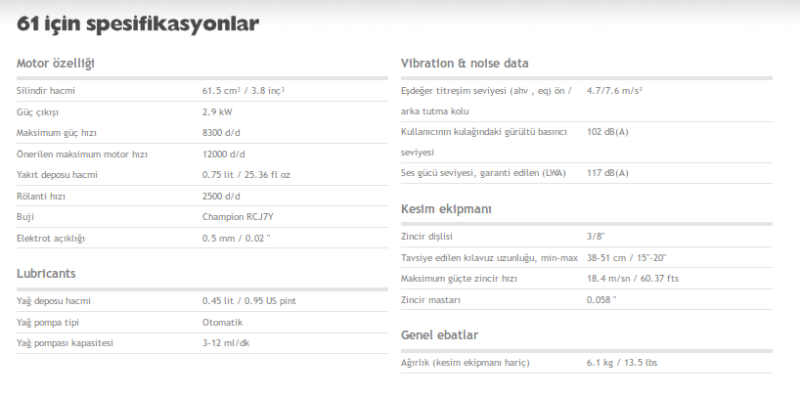The width and height of the screenshot is (800, 398).
Task: Click the '61 için spesifikasyonlar' heading
Action: click(x=138, y=24)
